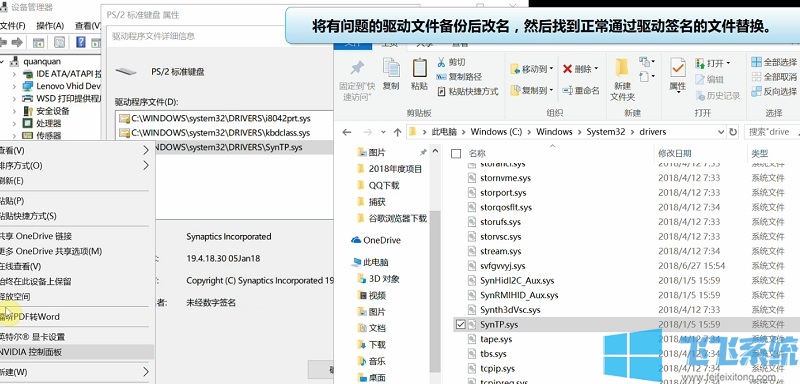The width and height of the screenshot is (800, 384).
Task: Select file Synth3dVsc.sys
Action: [510, 310]
